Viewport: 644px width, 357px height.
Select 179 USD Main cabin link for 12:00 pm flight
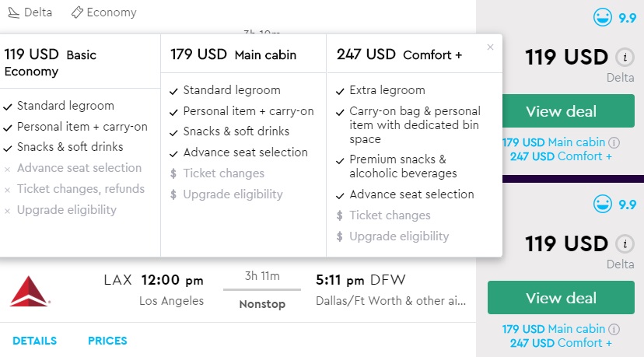pyautogui.click(x=554, y=330)
